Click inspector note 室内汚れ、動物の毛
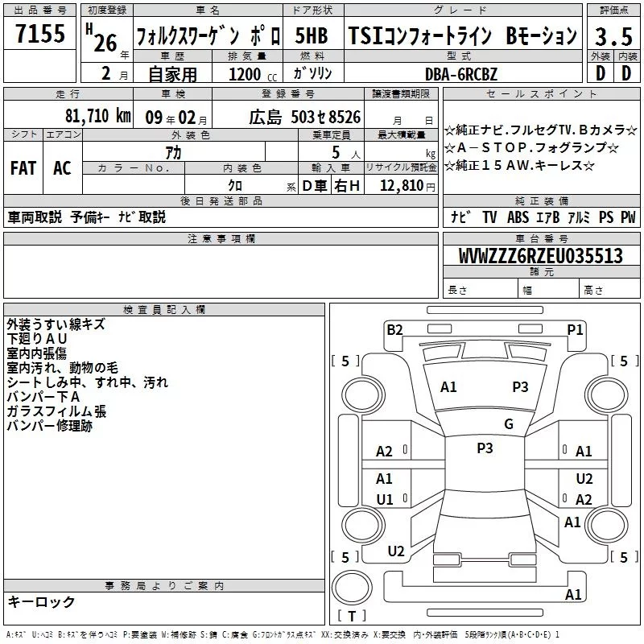The image size is (644, 644). [63, 368]
